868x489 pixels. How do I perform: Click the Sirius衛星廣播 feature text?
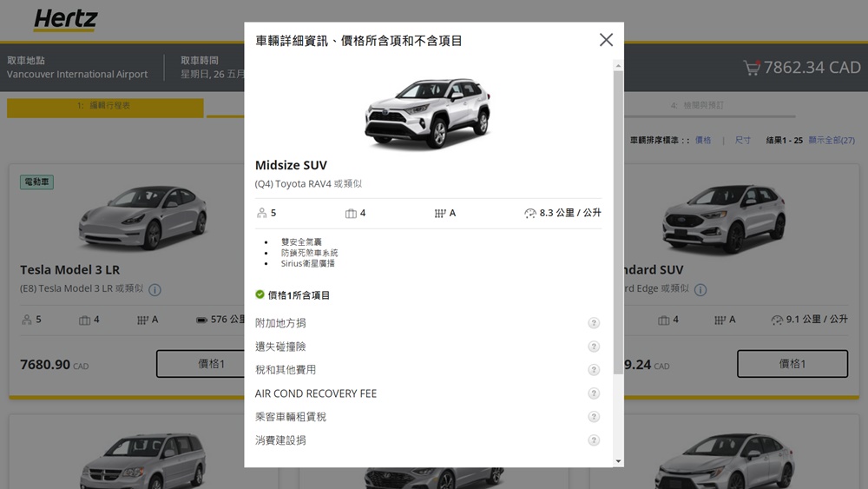pyautogui.click(x=308, y=263)
